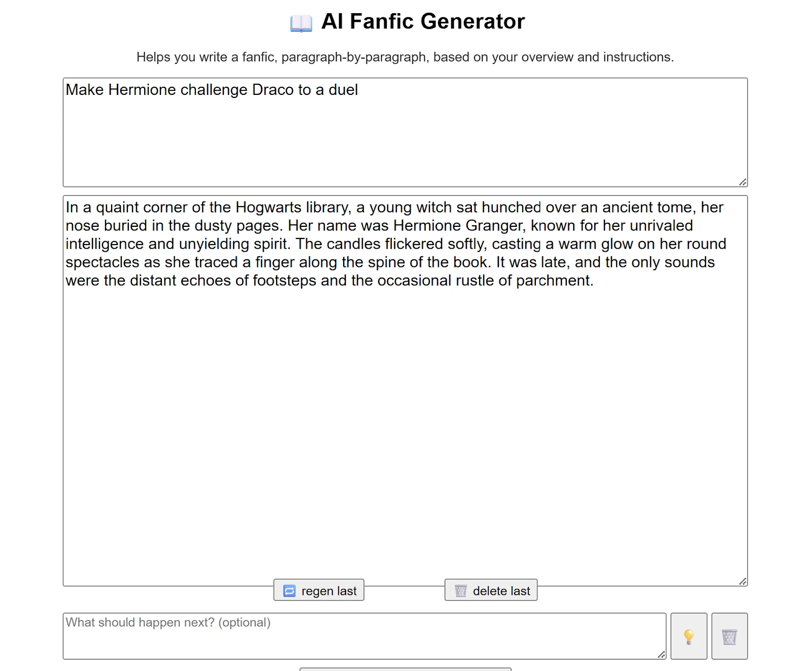Image resolution: width=812 pixels, height=671 pixels.
Task: Click the "delete last" button label
Action: [x=501, y=591]
